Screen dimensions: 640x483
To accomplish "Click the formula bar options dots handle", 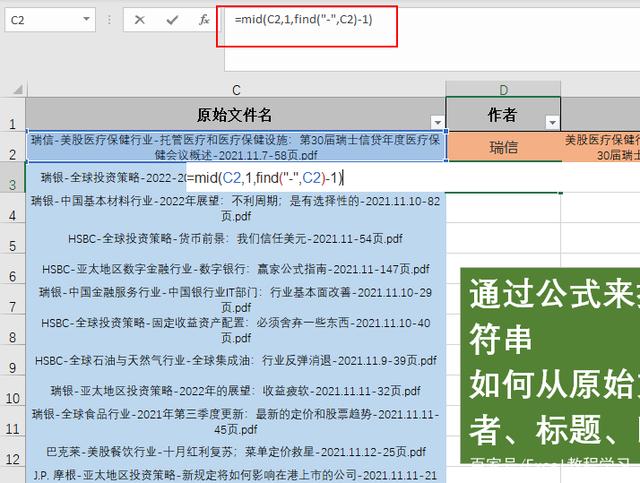I will coord(109,19).
